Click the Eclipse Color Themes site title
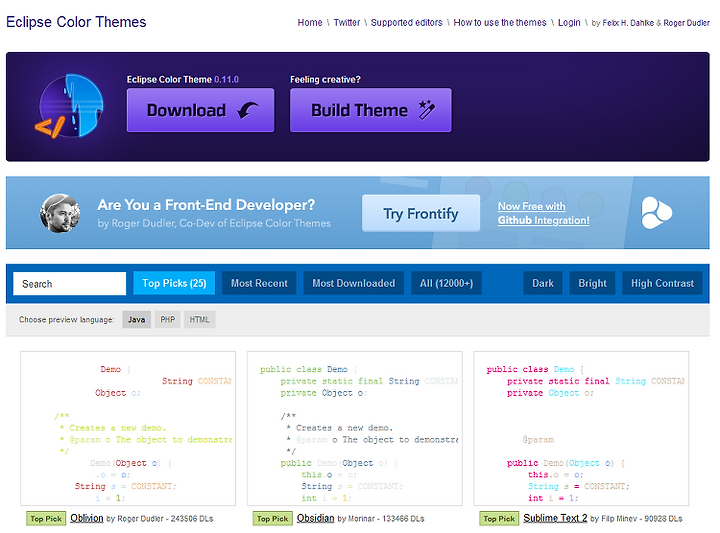This screenshot has height=533, width=720. (x=76, y=22)
